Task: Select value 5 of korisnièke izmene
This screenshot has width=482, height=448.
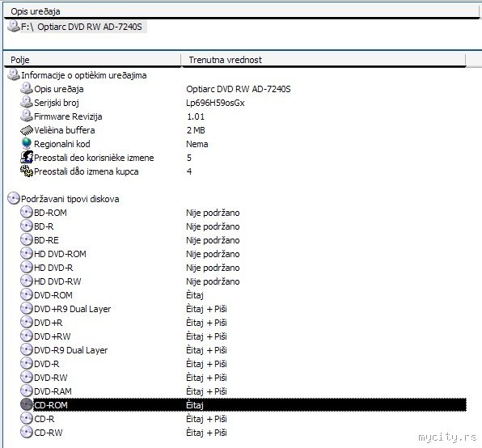Action: 189,158
